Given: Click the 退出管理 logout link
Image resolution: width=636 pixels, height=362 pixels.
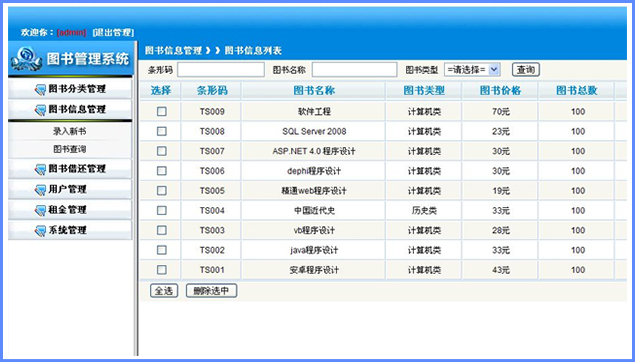Looking at the screenshot, I should pos(113,32).
